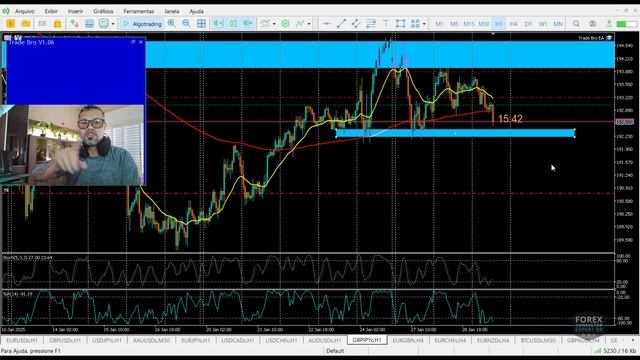Expand the Indicators dropdown arrow
Screen dimensions: 640x360
pos(274,24)
